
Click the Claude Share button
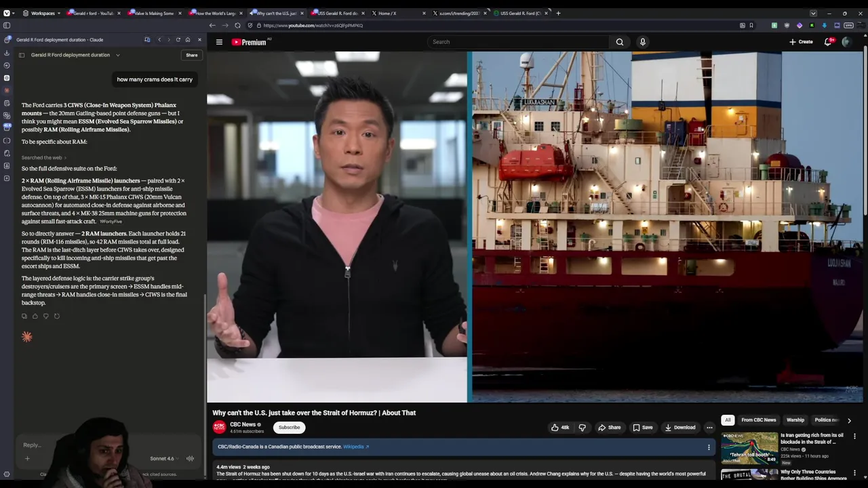(192, 56)
